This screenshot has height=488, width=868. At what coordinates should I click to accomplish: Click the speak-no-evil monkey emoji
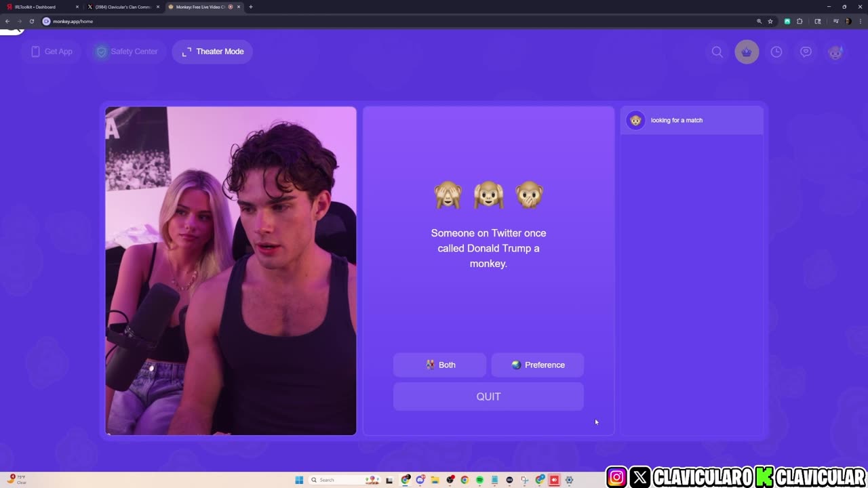pos(529,195)
